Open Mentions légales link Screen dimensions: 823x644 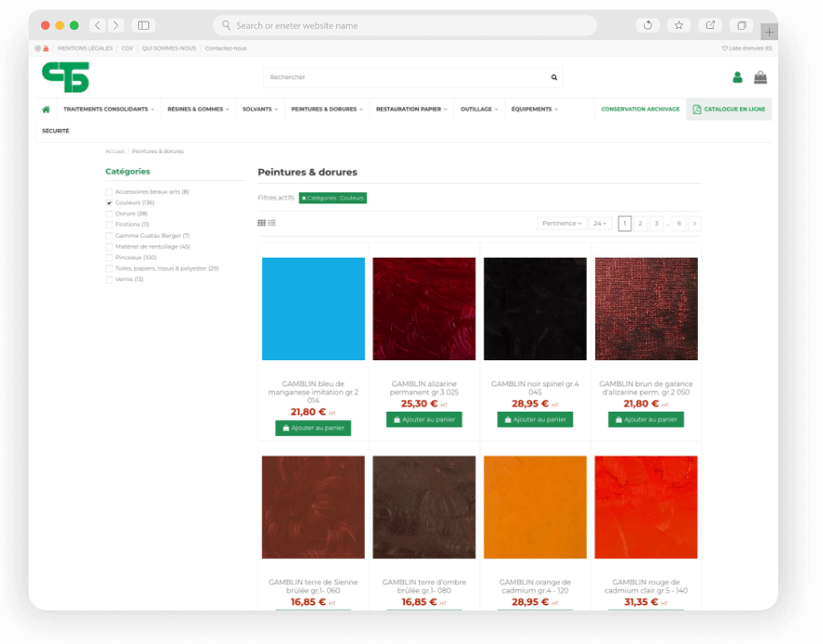point(85,49)
